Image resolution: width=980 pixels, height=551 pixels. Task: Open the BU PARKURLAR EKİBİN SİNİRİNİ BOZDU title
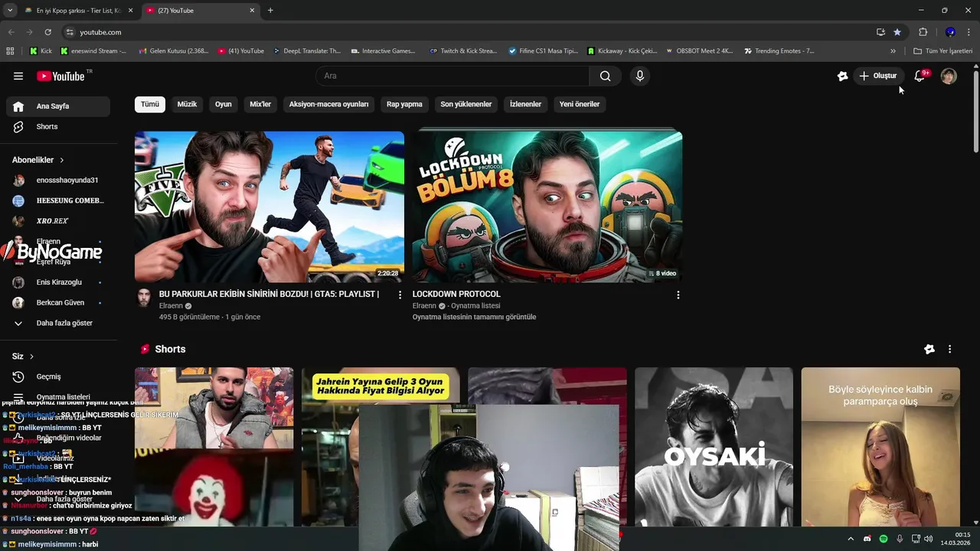click(269, 294)
